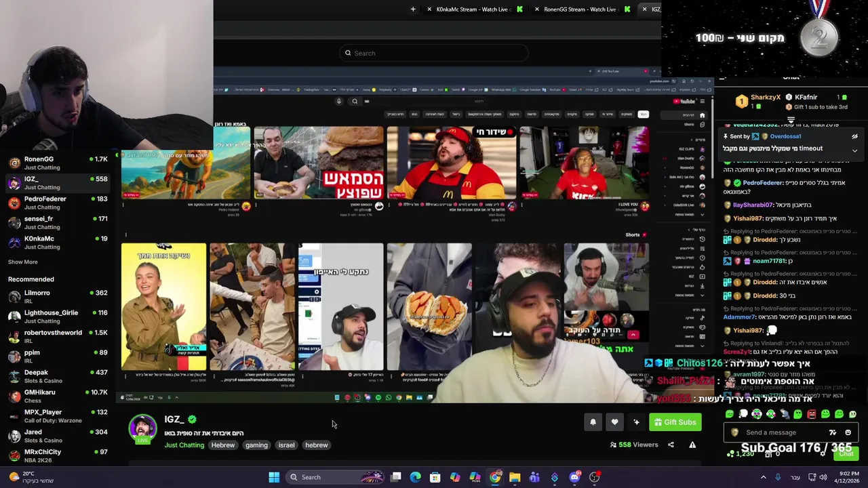
Task: Open Lighthouse_Girlie recommended channel
Action: tap(58, 317)
